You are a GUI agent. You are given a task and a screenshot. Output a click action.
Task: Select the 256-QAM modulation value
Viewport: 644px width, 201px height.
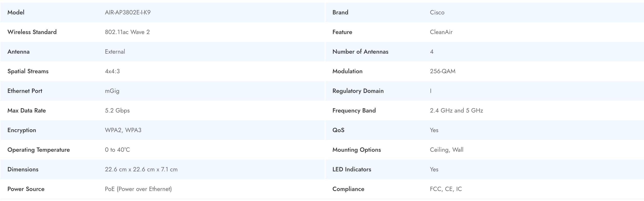pyautogui.click(x=442, y=72)
